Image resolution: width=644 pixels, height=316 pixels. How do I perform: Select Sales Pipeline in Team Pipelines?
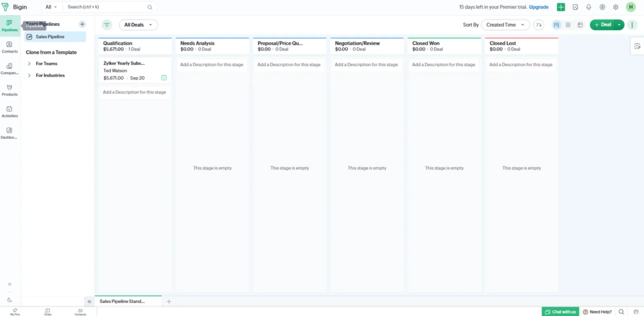click(x=55, y=37)
